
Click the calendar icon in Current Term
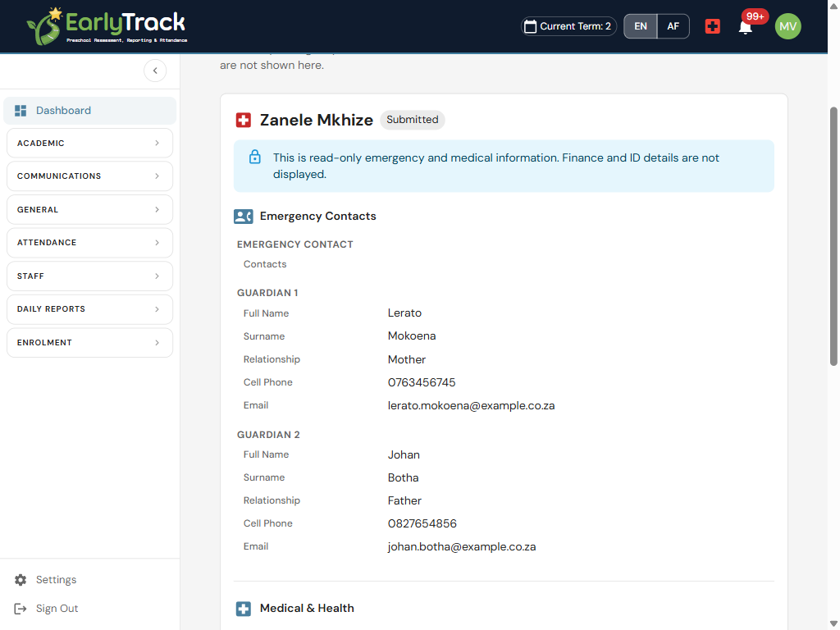pyautogui.click(x=530, y=26)
